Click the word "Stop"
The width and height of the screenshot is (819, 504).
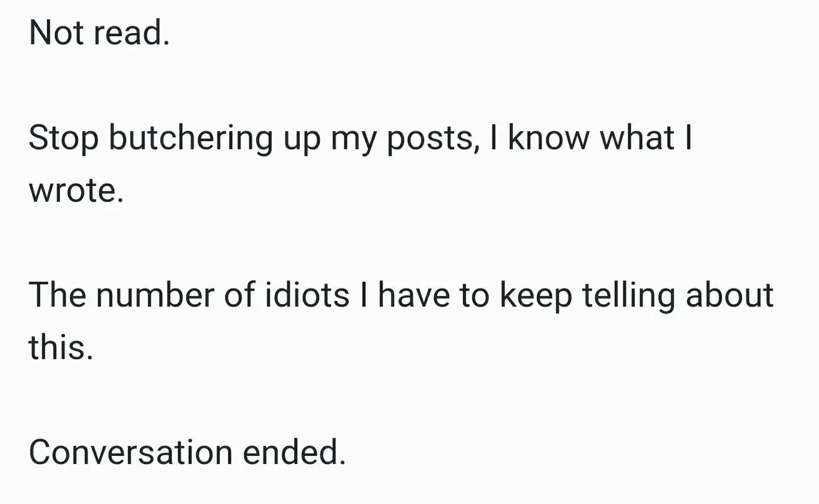click(x=64, y=139)
